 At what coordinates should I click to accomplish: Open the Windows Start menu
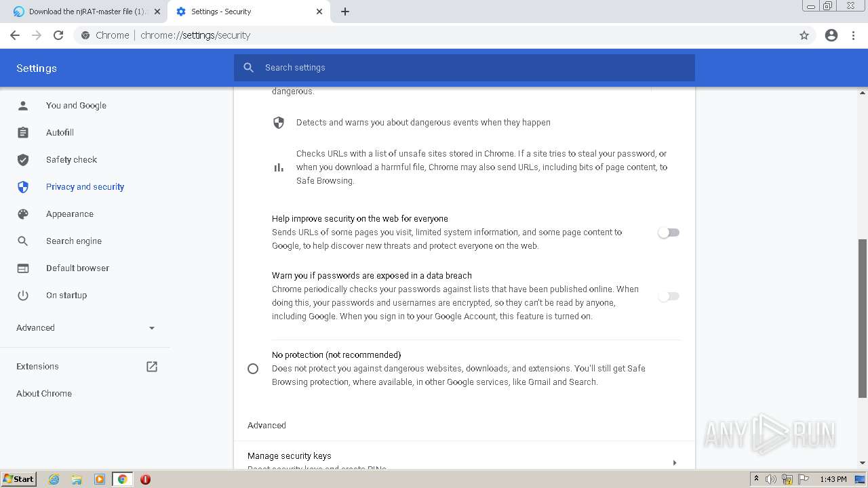click(19, 479)
